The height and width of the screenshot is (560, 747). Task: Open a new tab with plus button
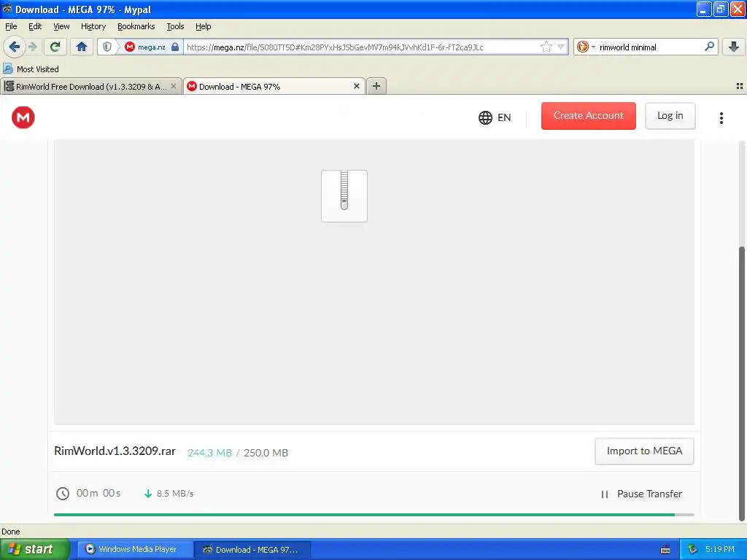(376, 86)
